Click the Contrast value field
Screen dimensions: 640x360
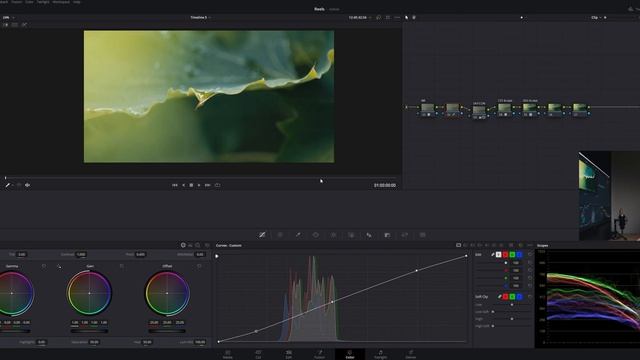[x=81, y=254]
